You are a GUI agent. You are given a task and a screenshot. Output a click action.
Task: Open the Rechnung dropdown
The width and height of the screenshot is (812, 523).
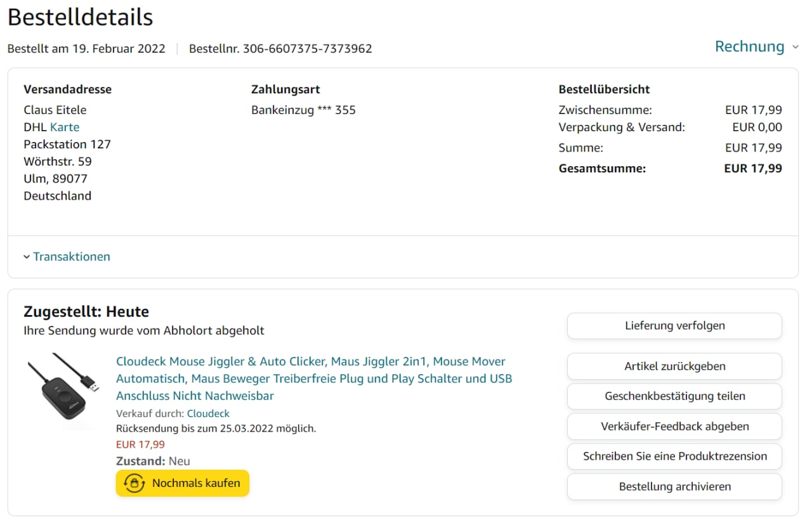(x=750, y=47)
